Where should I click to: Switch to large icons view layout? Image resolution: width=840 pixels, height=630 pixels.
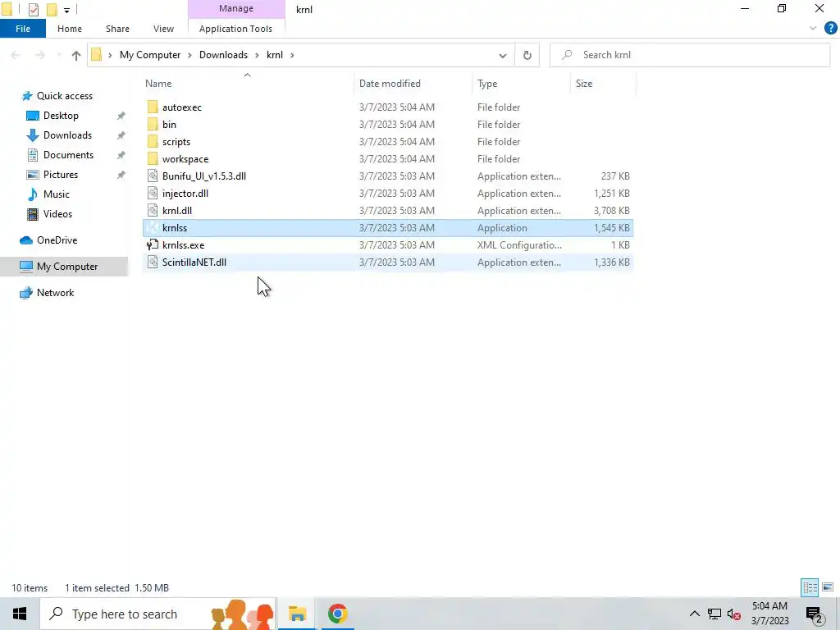tap(828, 587)
